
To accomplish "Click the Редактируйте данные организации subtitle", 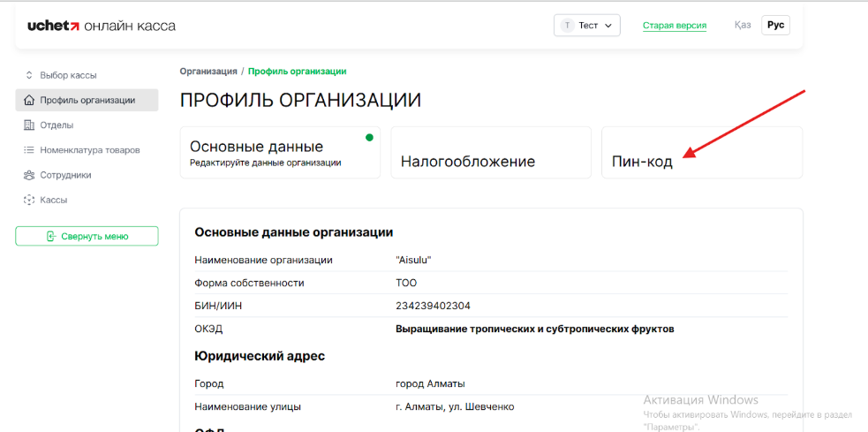I will tap(266, 163).
